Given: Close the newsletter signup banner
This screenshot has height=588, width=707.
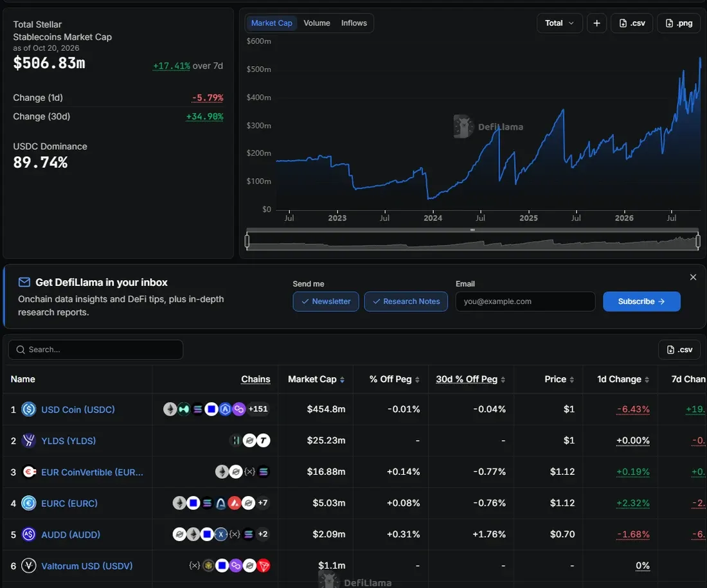Looking at the screenshot, I should [x=693, y=277].
